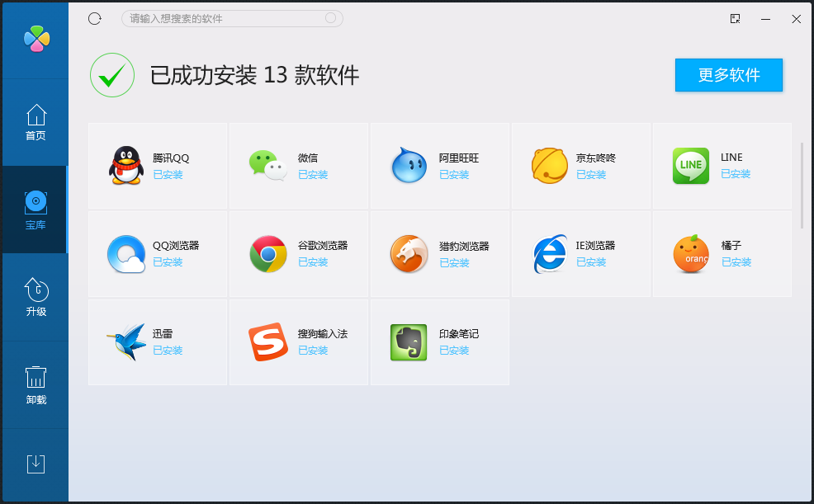This screenshot has width=814, height=504.
Task: Select the 京东咚咚 name text
Action: click(x=596, y=158)
